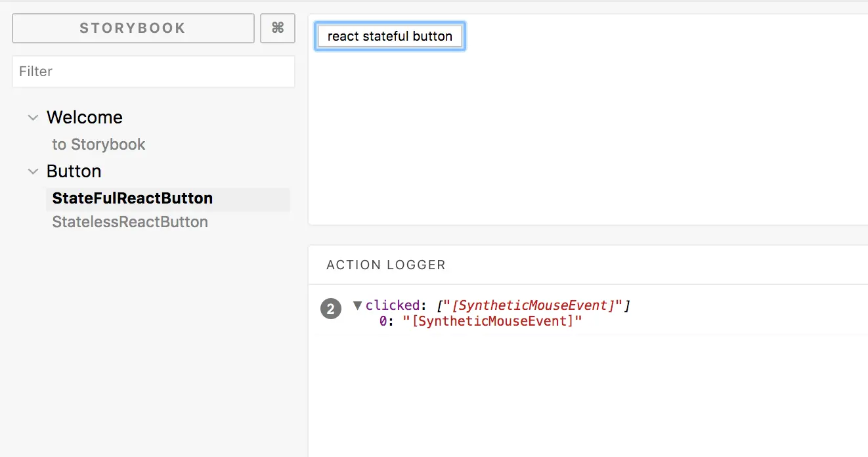Select the 'clicked' action name text
The width and height of the screenshot is (868, 457).
(x=392, y=305)
